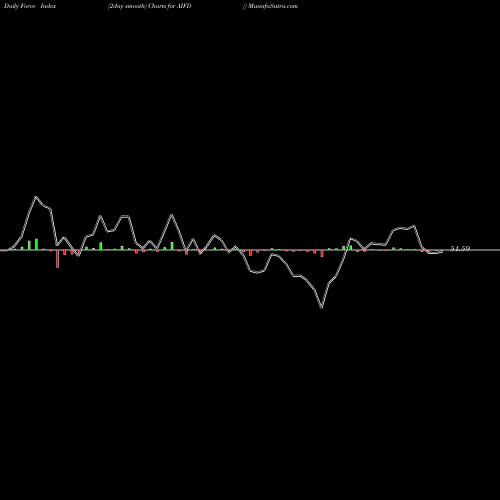Click the tallest red histogram bar
This screenshot has width=500, height=500.
coord(57,259)
